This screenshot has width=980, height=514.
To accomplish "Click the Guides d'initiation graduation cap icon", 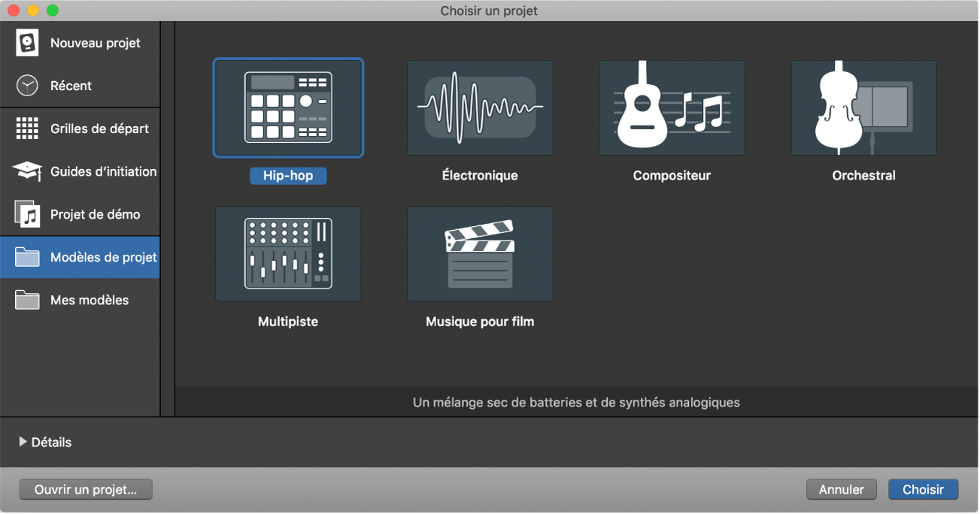I will tap(27, 171).
